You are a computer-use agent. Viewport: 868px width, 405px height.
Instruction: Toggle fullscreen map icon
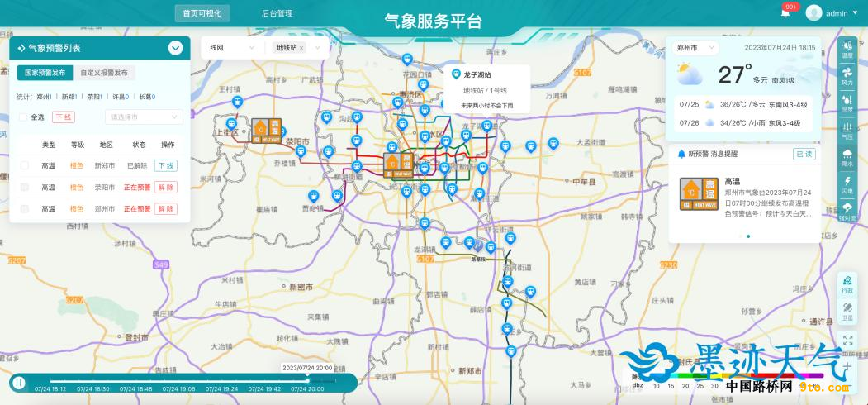coord(847,341)
